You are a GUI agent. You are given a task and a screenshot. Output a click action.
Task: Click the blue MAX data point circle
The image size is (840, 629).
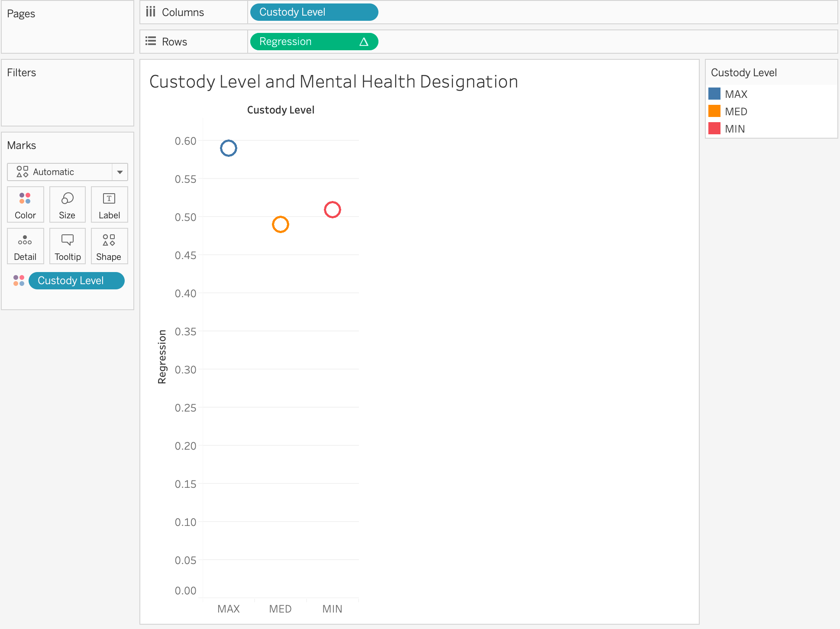pos(229,148)
